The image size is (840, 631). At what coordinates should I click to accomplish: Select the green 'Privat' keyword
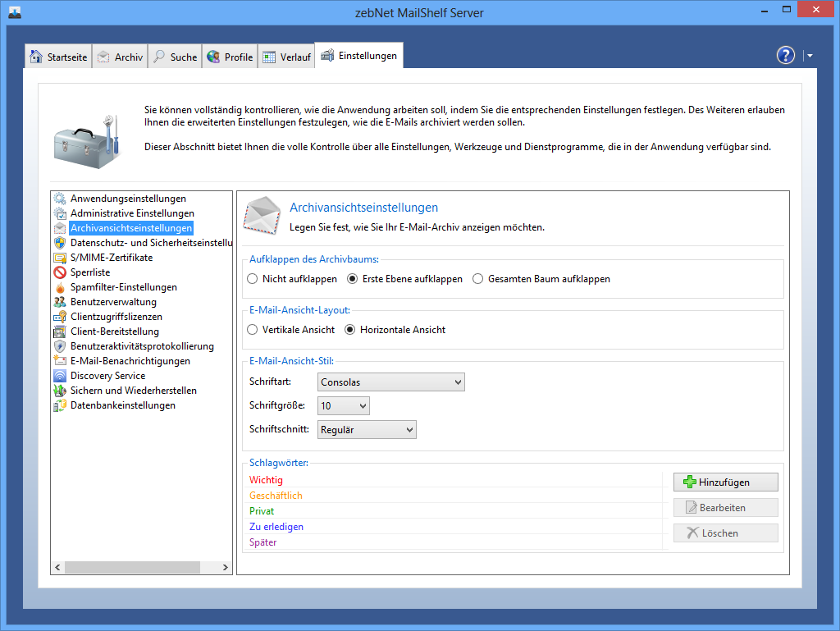pyautogui.click(x=262, y=511)
